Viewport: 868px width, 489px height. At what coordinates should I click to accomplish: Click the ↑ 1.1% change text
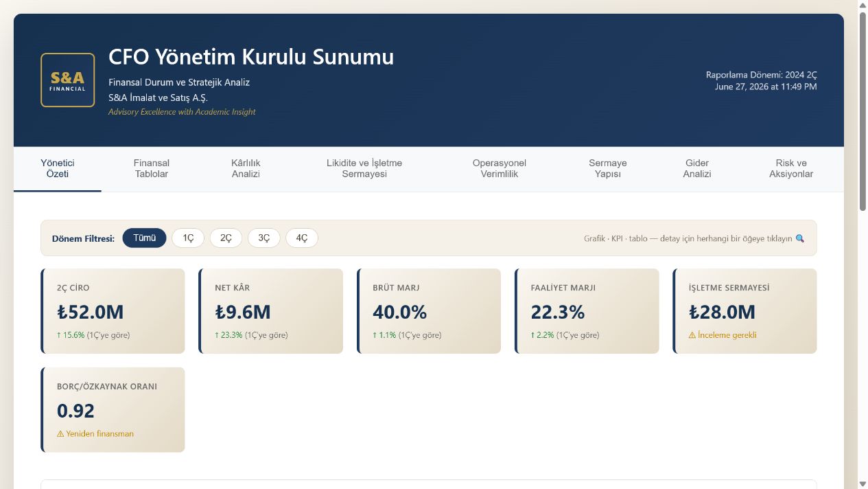tap(384, 335)
